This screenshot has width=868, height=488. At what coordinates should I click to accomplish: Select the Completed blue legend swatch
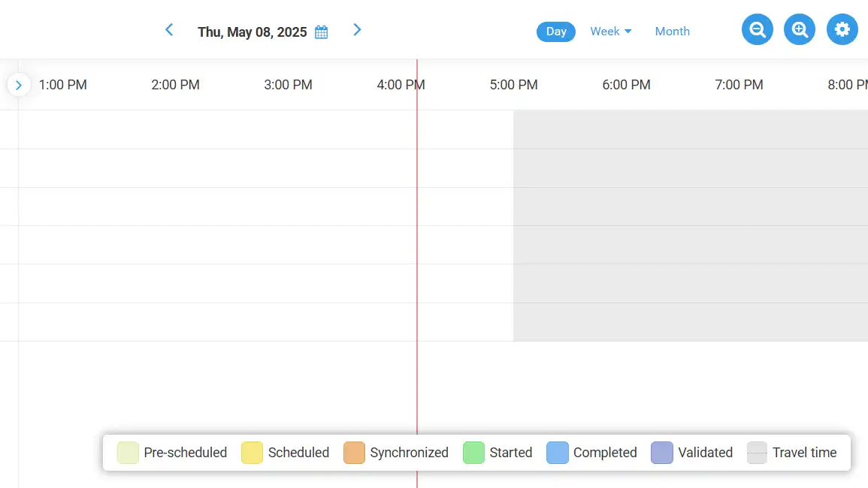tap(558, 453)
